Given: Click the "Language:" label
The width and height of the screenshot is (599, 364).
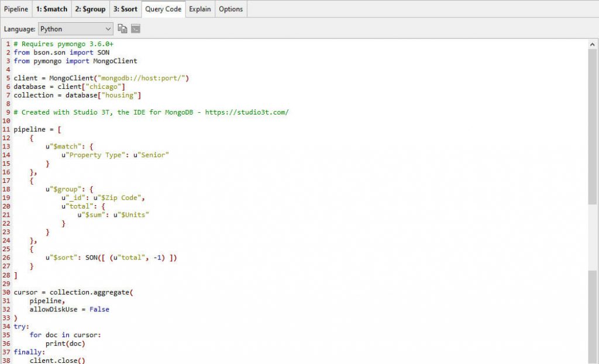Looking at the screenshot, I should coord(19,29).
